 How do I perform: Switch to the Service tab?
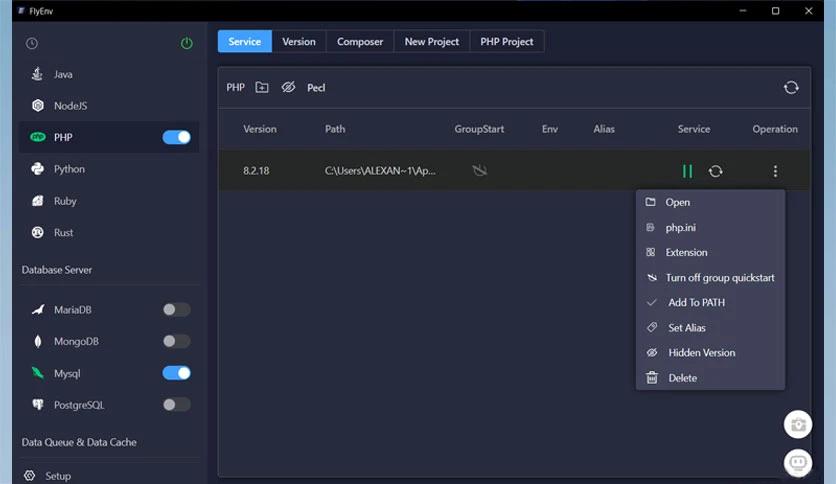click(245, 42)
